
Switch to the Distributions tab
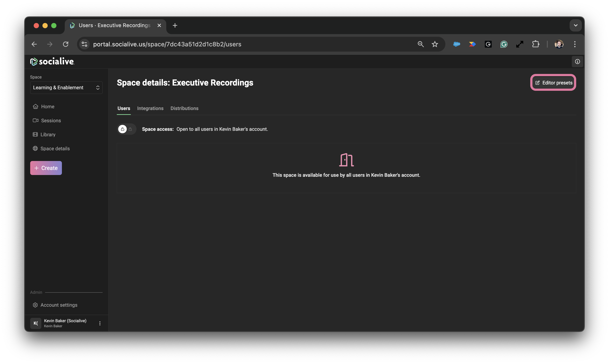tap(184, 108)
